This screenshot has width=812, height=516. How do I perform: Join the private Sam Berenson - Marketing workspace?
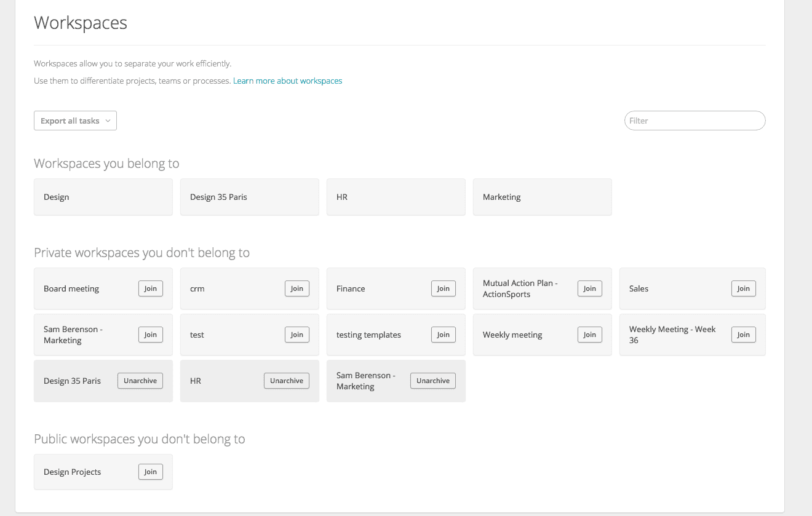click(151, 335)
